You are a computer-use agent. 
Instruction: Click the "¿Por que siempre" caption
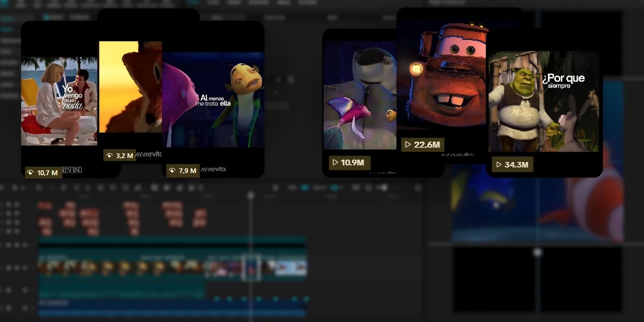click(x=563, y=80)
